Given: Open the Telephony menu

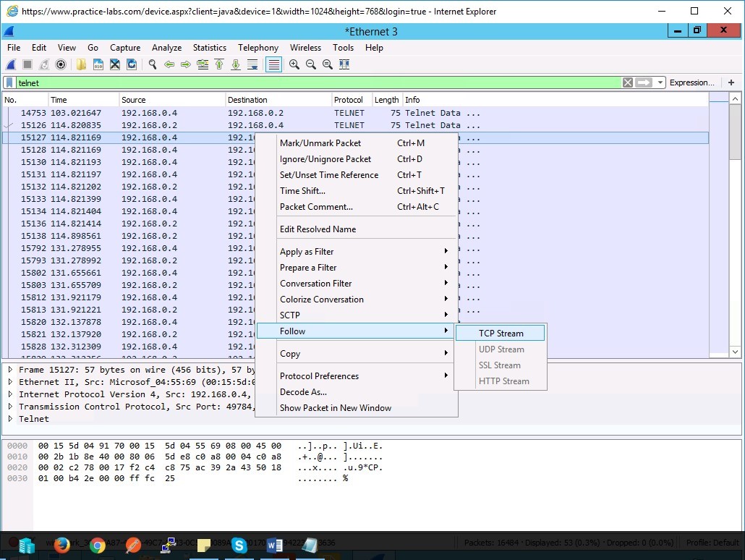Looking at the screenshot, I should pyautogui.click(x=258, y=48).
